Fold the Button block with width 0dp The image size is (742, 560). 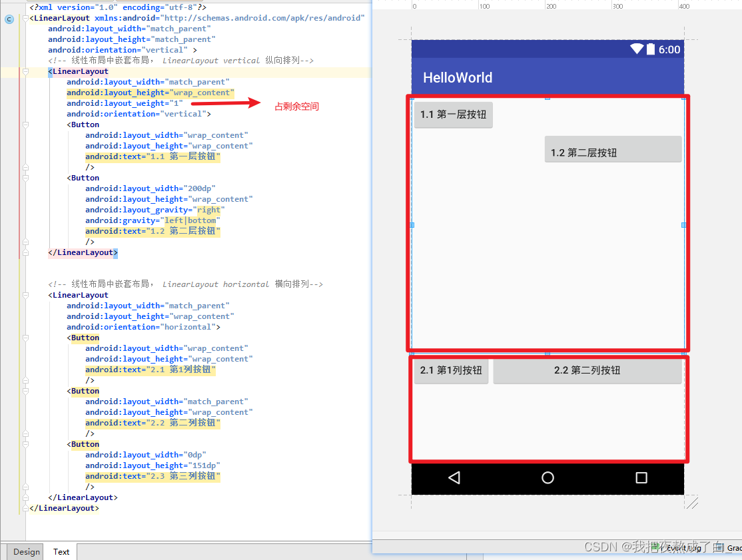[x=25, y=444]
